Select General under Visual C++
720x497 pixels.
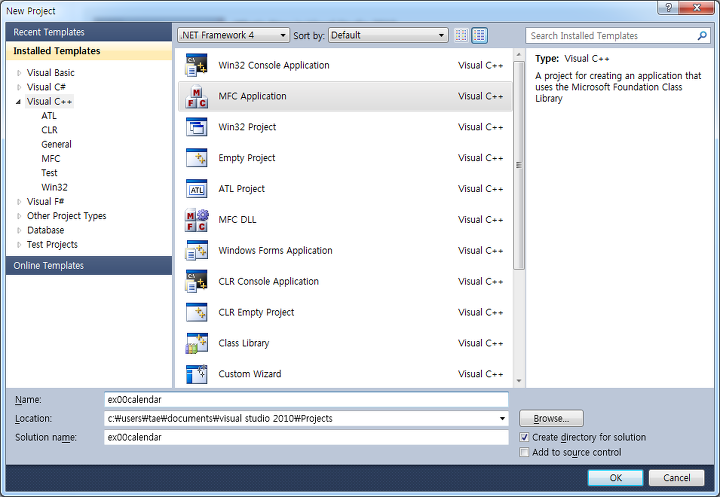point(56,144)
